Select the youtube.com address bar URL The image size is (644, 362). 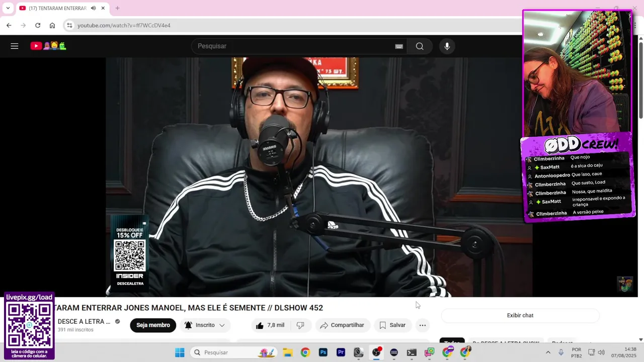[x=124, y=25]
